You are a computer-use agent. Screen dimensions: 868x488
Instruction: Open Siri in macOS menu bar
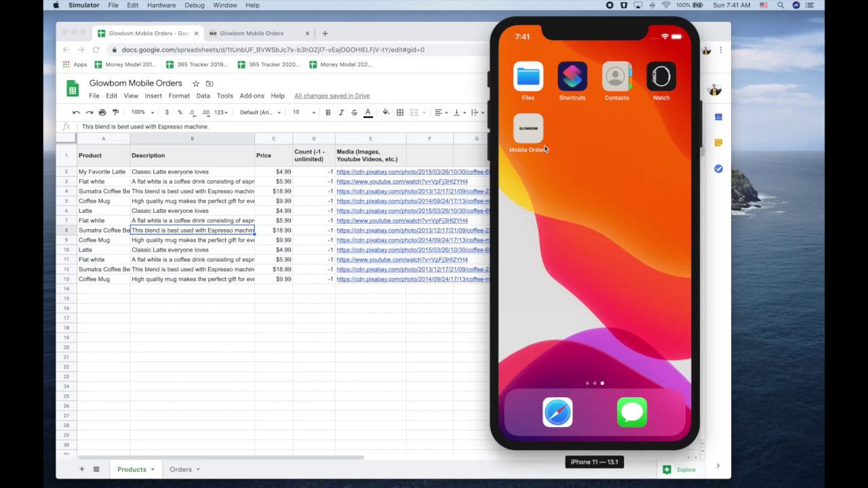click(x=796, y=5)
